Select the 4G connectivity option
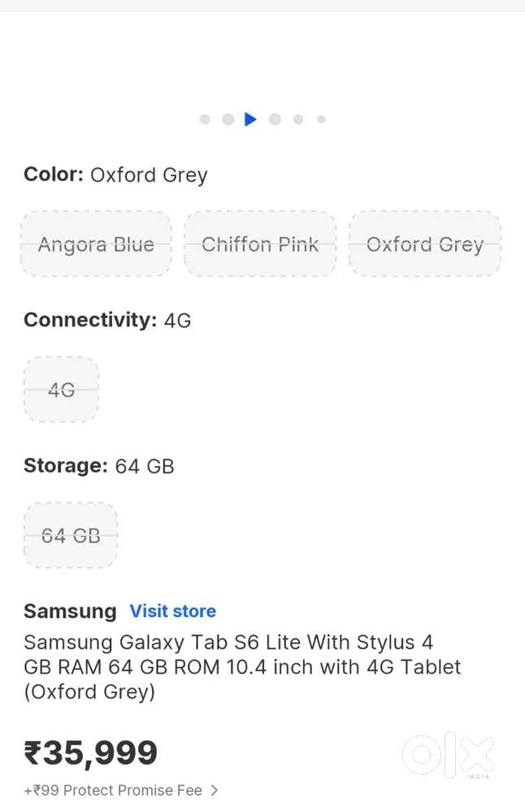The width and height of the screenshot is (525, 812). (62, 389)
